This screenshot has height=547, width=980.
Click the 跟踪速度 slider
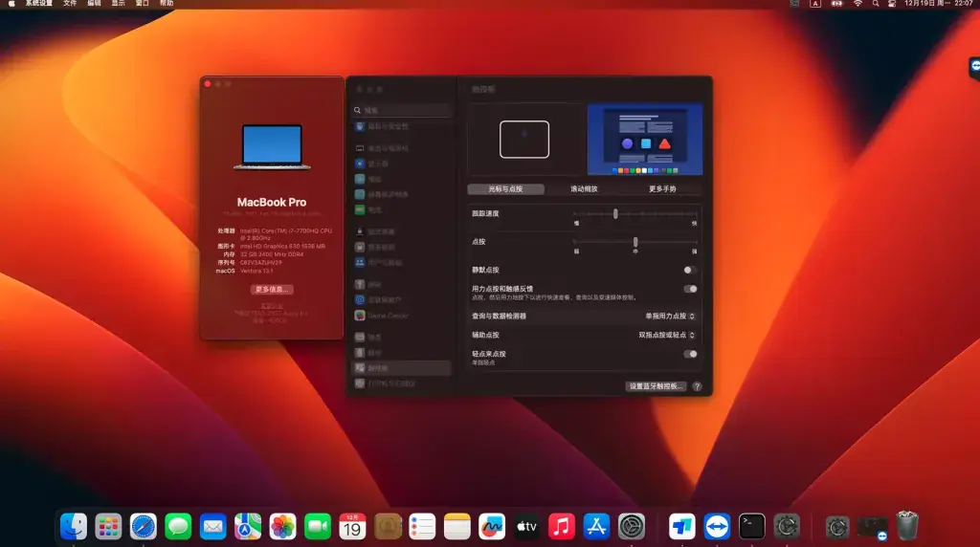(x=635, y=214)
